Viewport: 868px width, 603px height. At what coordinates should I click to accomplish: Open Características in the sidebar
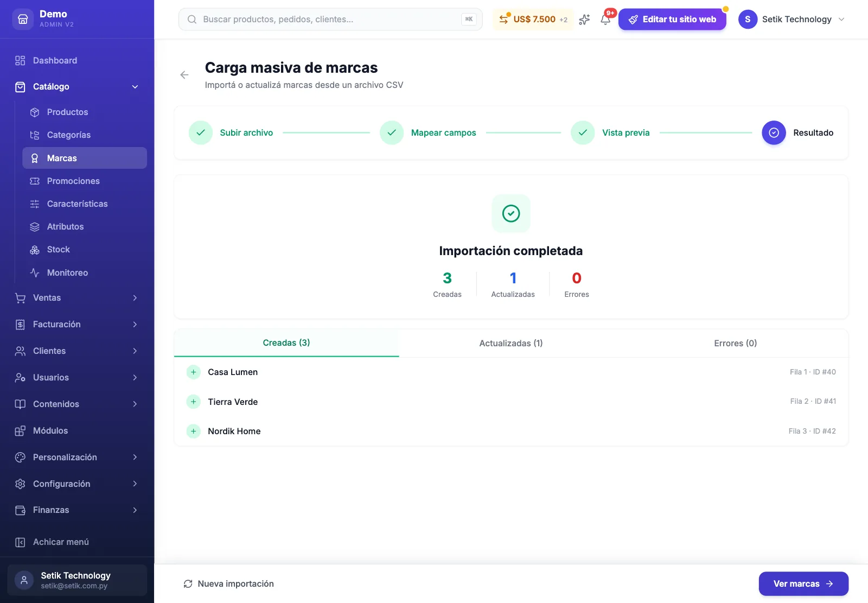click(85, 204)
